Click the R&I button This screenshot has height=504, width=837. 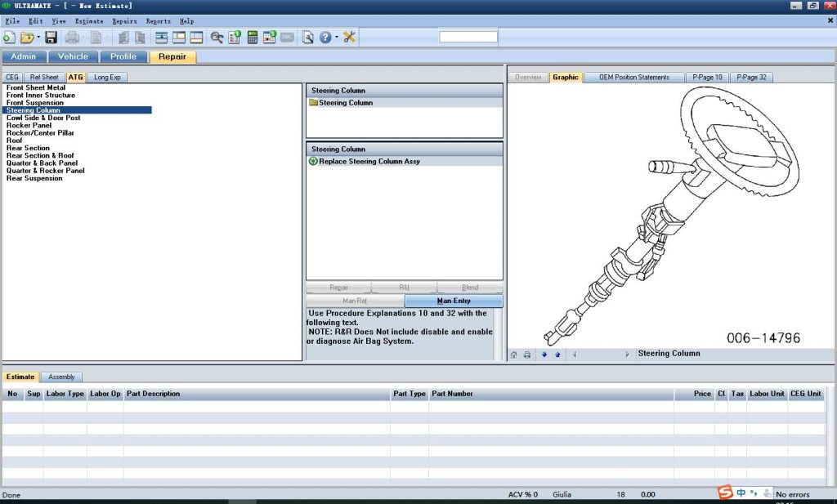pos(405,287)
